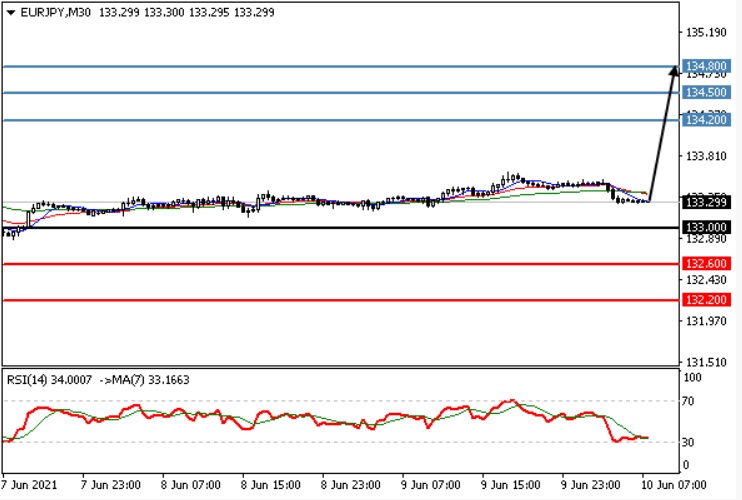Click the 8 Jun 07:00 time label
Image resolution: width=742 pixels, height=500 pixels.
(x=190, y=485)
